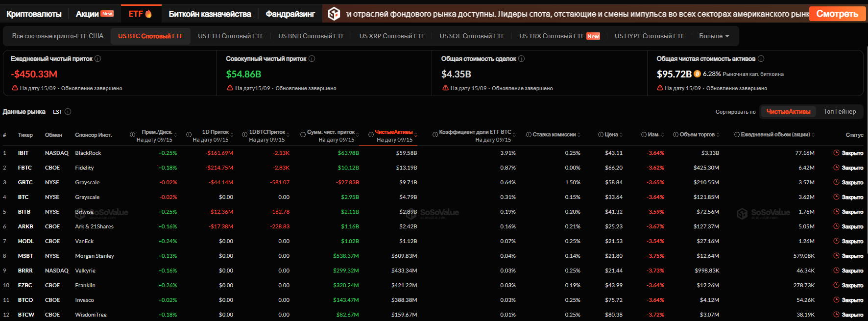Select US TRX Спотовый ETF tab
Screen dimensions: 868x321
click(559, 36)
